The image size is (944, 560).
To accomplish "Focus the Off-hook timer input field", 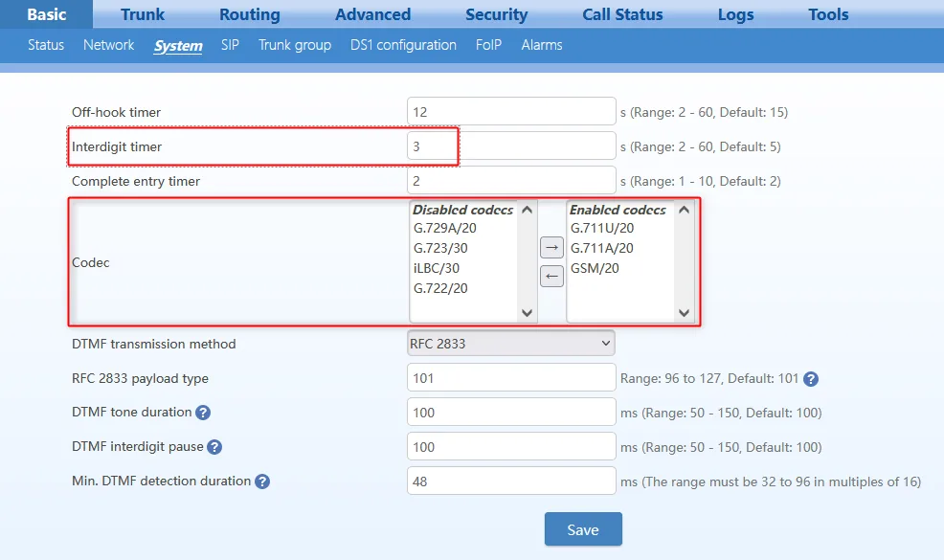I will [512, 111].
